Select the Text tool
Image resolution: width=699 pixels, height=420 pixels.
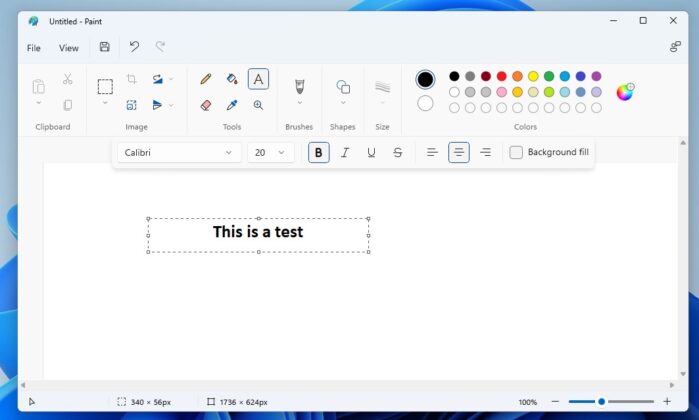click(x=258, y=79)
